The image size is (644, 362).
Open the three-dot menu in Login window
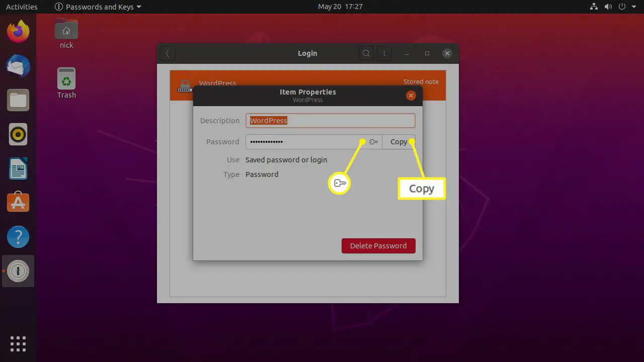click(x=384, y=53)
